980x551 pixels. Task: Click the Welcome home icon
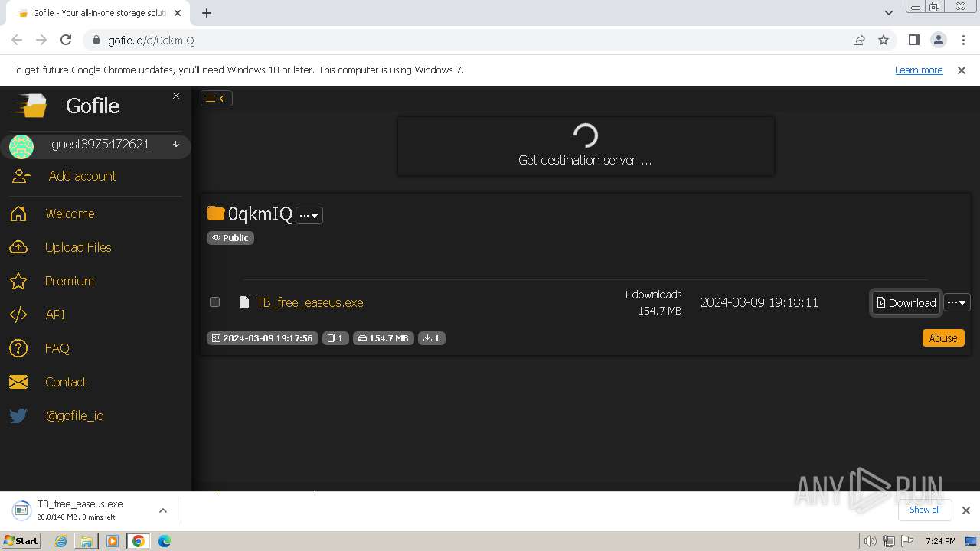pos(18,214)
